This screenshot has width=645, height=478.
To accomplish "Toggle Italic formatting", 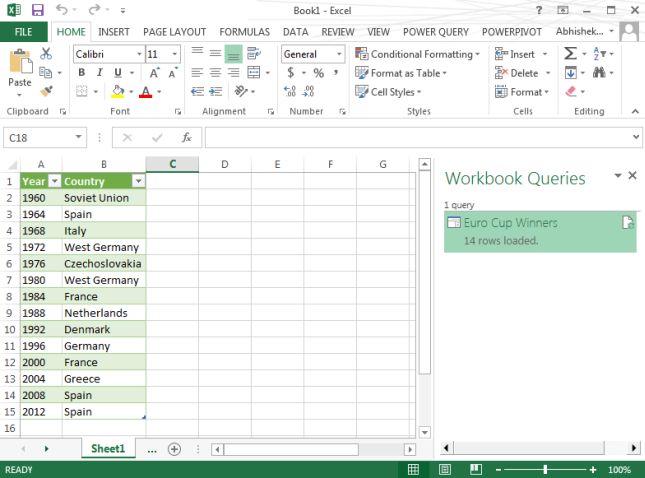I will coord(100,73).
